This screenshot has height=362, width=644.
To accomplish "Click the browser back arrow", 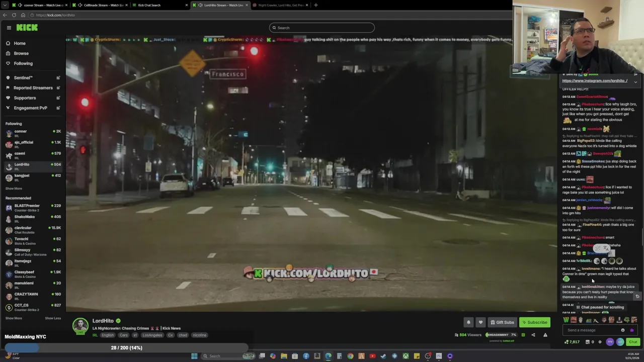I will pyautogui.click(x=5, y=15).
